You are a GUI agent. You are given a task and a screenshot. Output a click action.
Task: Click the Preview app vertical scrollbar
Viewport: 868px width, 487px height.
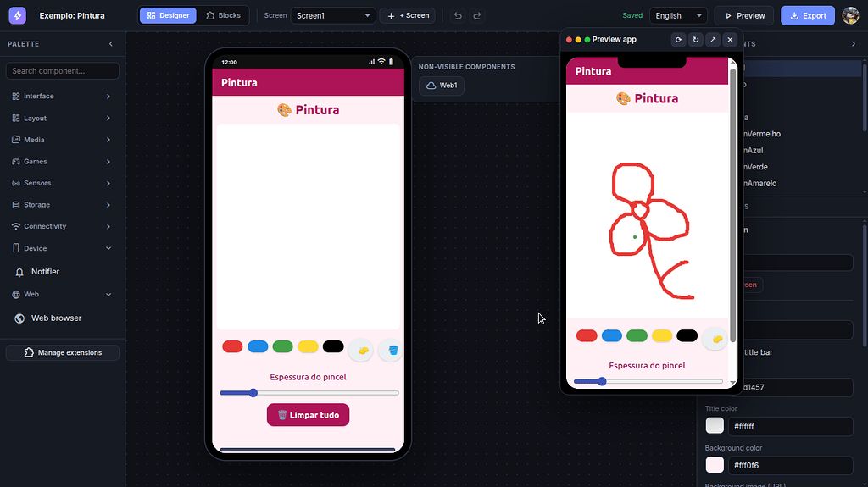click(733, 205)
